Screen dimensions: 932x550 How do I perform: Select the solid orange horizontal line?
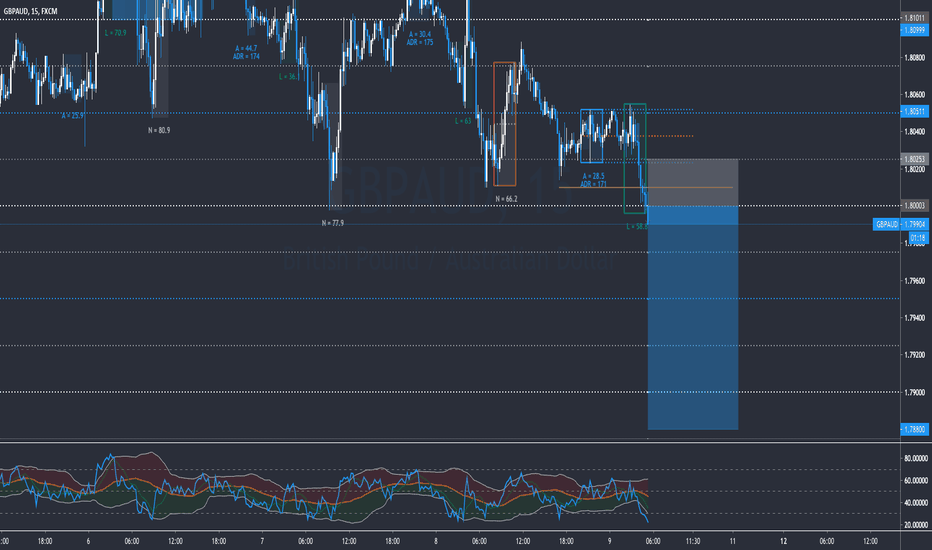646,188
